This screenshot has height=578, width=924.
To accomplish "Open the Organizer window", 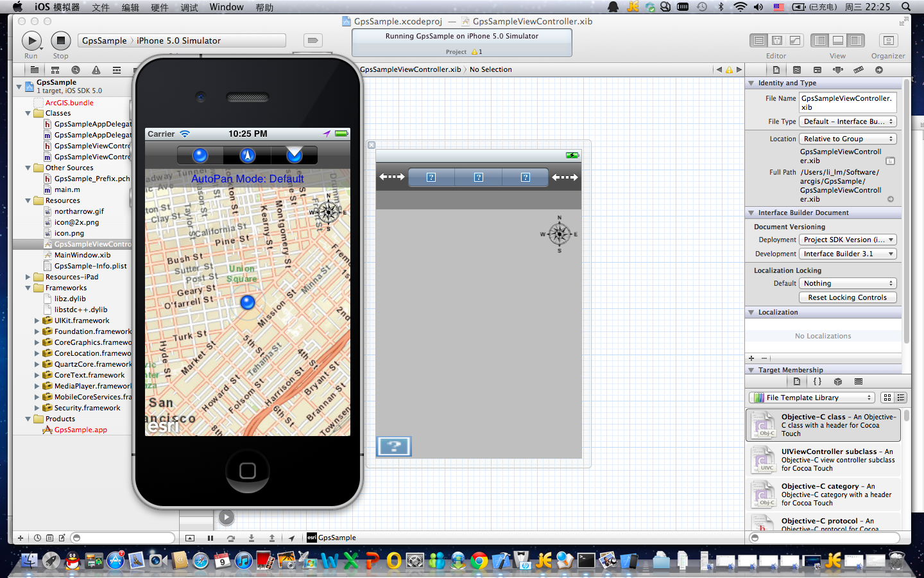I will point(888,40).
